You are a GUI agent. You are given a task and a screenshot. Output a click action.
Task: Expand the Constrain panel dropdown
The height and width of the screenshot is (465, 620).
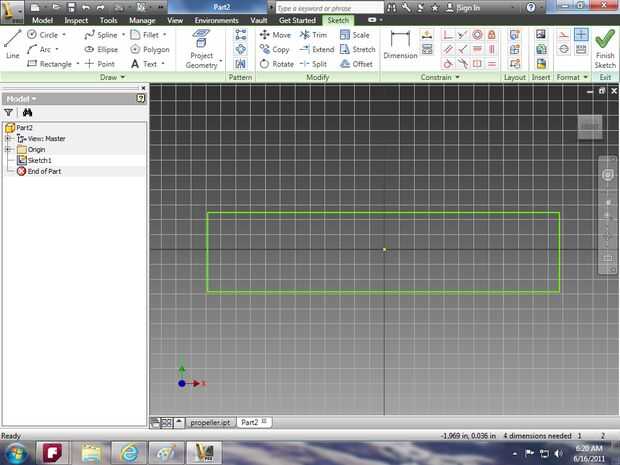click(457, 77)
